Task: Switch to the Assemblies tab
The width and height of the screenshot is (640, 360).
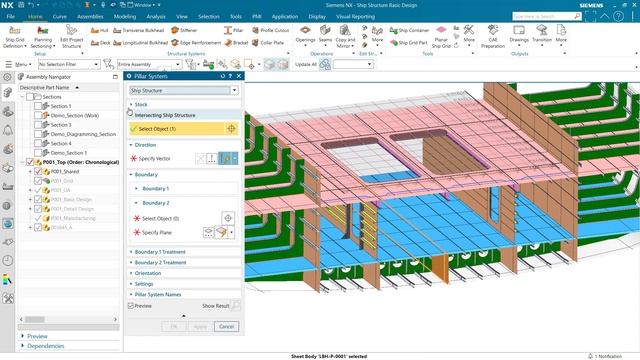Action: click(x=90, y=17)
